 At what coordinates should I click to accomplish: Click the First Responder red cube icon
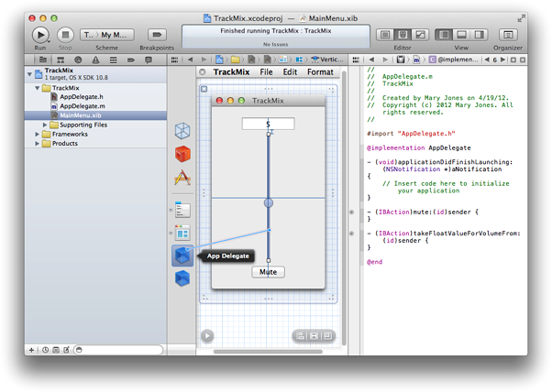pos(182,154)
